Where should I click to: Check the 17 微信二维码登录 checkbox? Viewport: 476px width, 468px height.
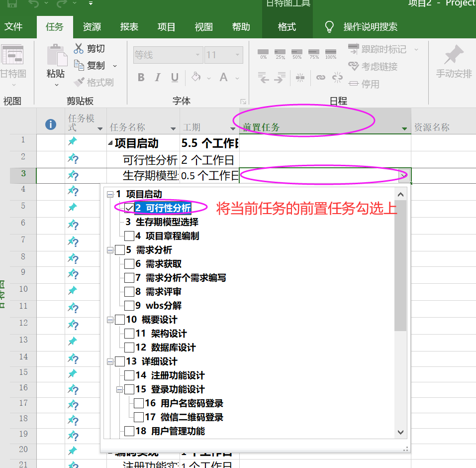point(139,417)
